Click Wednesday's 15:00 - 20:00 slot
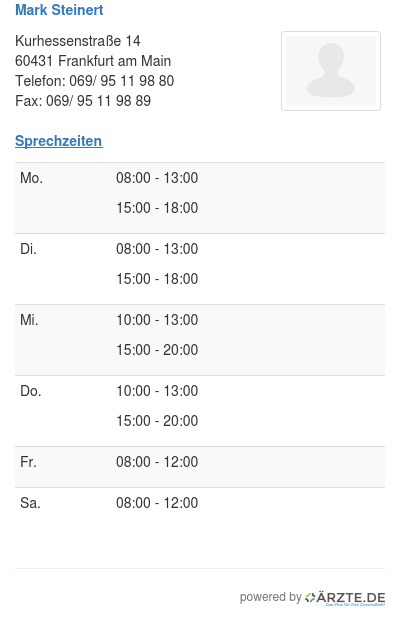Image resolution: width=400 pixels, height=618 pixels. [157, 350]
